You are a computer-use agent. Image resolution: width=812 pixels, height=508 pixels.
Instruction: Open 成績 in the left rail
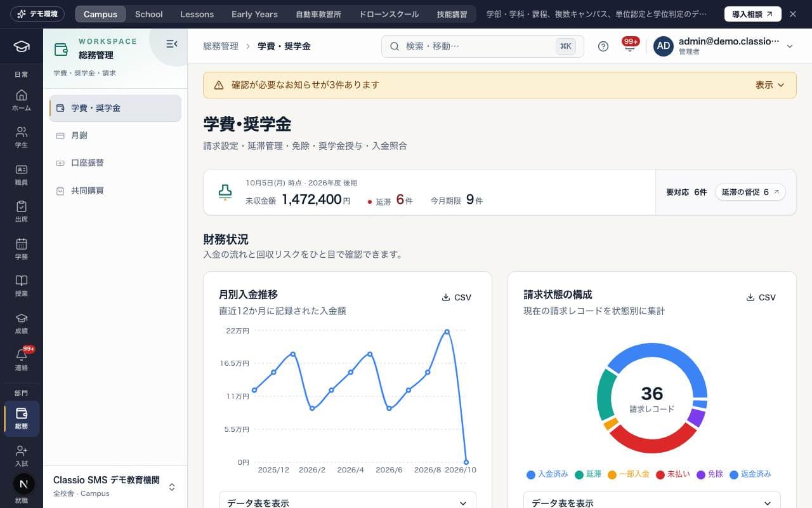click(22, 323)
